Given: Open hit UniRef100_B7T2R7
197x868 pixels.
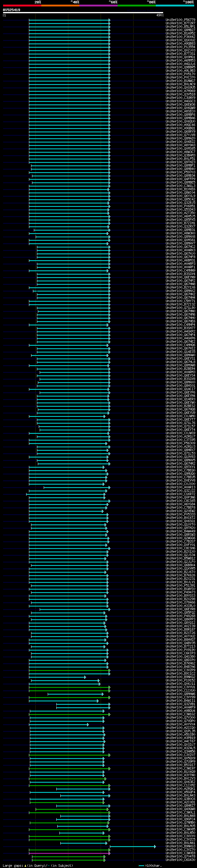Looking at the screenshot, I should [180, 23].
